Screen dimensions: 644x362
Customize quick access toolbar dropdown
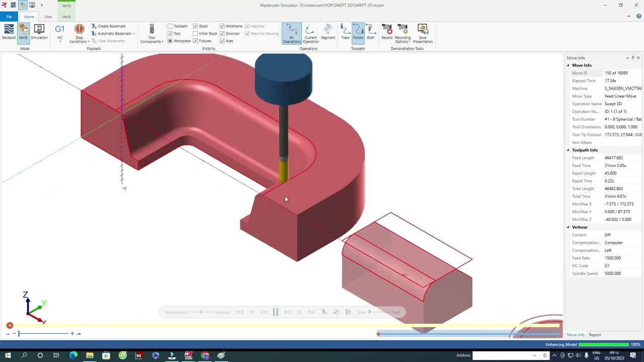[x=42, y=5]
